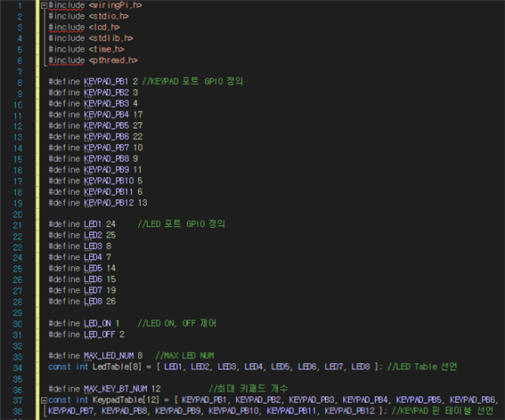505x420 pixels.
Task: Click the LedTable[8] identifier
Action: [117, 367]
